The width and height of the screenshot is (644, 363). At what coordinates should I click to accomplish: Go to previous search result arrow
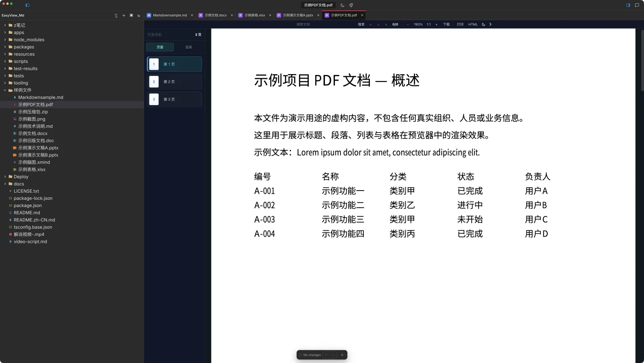tap(370, 25)
